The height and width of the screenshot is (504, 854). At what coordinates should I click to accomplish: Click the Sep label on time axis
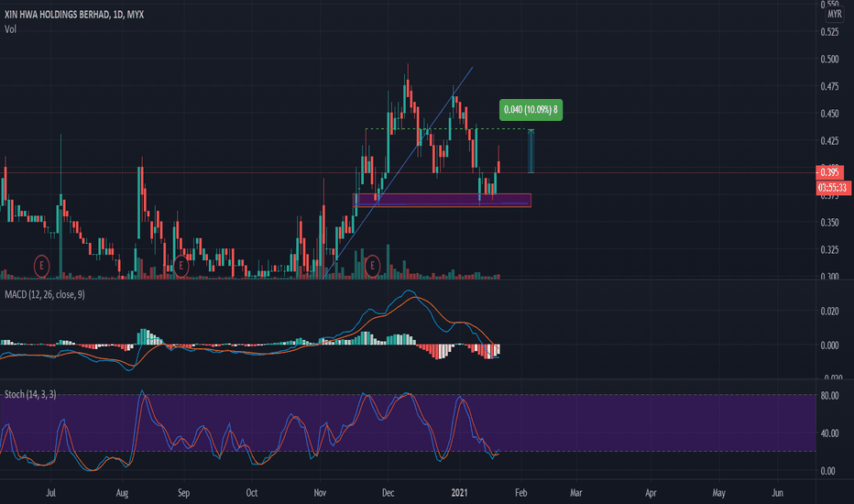coord(183,493)
